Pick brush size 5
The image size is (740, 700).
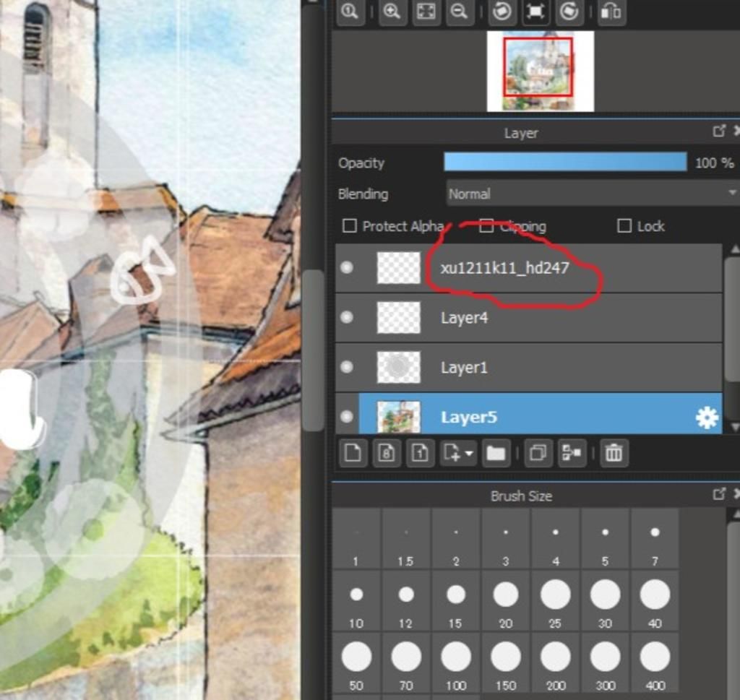pyautogui.click(x=605, y=538)
